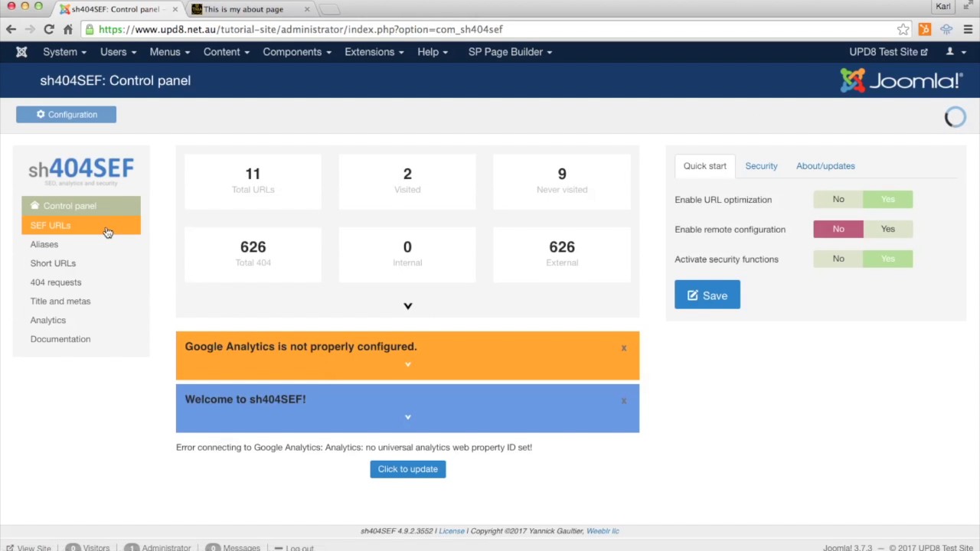Open the Weeblr llc link in the footer
The width and height of the screenshot is (980, 551).
point(603,531)
